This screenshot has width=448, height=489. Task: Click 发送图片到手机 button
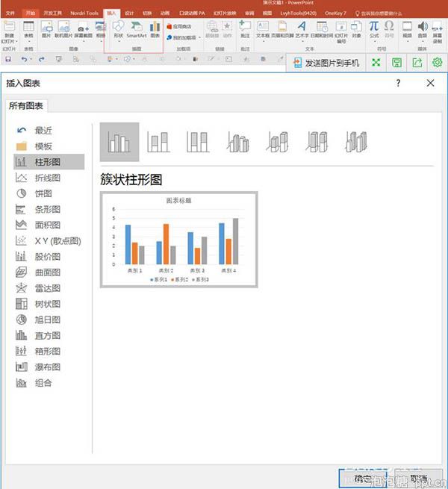(x=326, y=63)
